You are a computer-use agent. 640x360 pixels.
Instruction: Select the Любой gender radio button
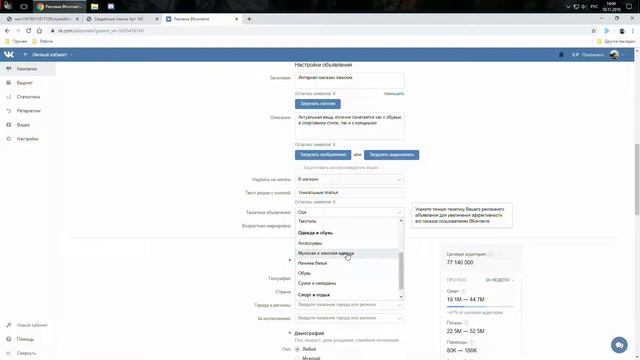[298, 349]
